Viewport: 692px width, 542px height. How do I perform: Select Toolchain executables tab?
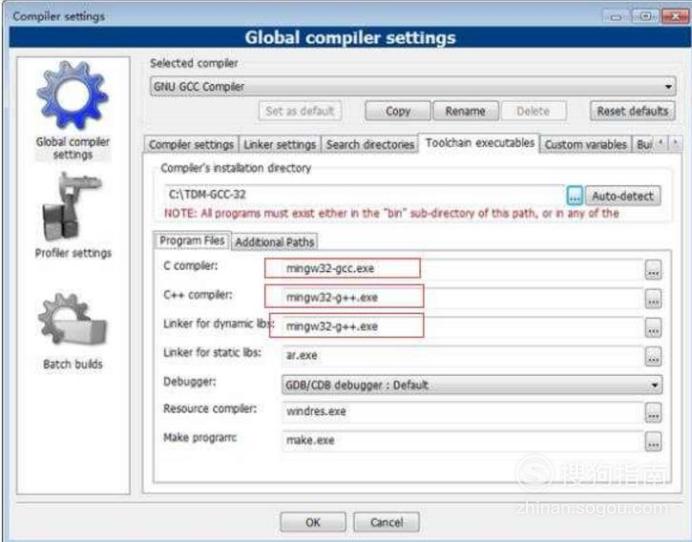(479, 143)
